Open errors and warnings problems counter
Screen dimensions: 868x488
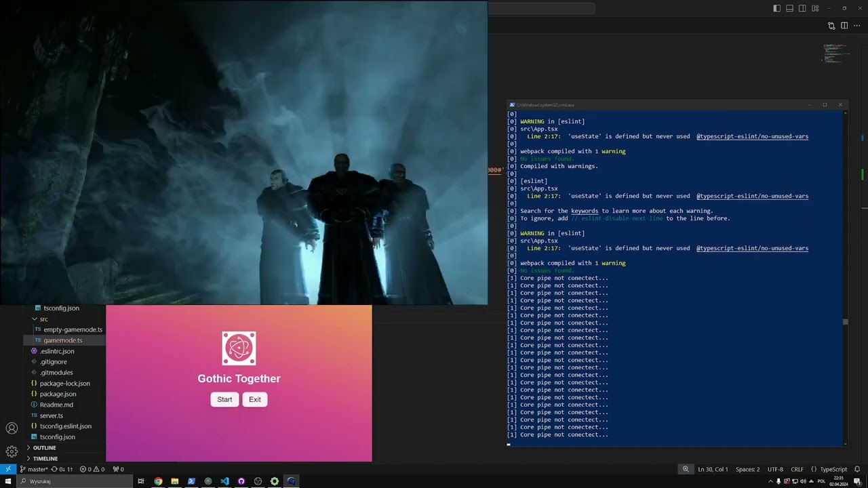[92, 469]
